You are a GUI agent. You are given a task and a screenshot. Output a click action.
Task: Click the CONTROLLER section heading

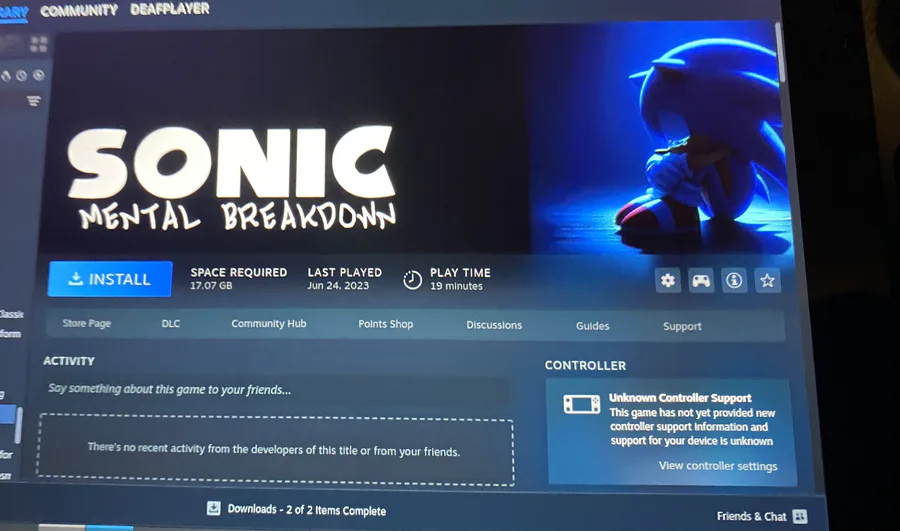point(585,366)
